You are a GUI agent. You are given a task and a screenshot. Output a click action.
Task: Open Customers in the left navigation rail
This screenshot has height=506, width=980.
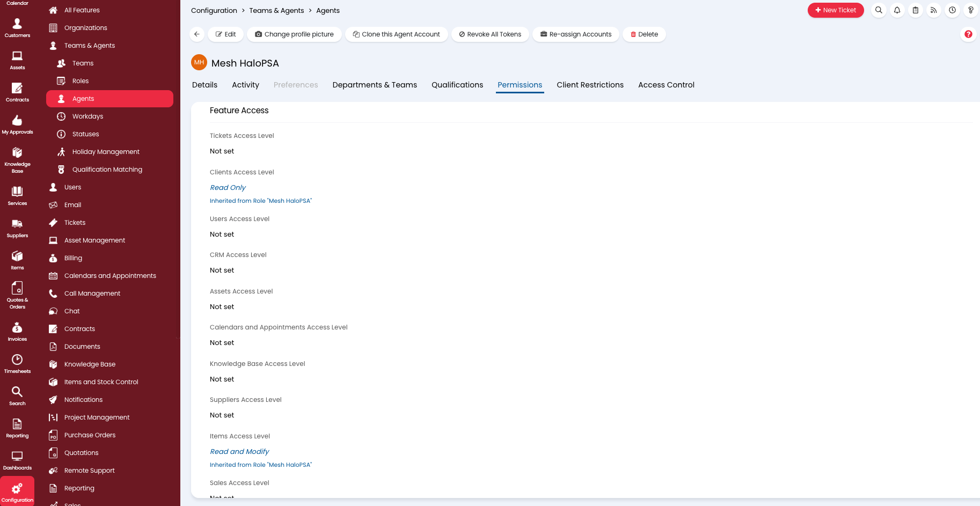17,28
